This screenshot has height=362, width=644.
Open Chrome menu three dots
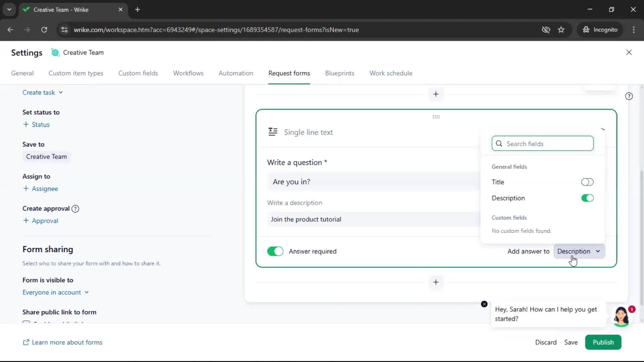click(634, 29)
